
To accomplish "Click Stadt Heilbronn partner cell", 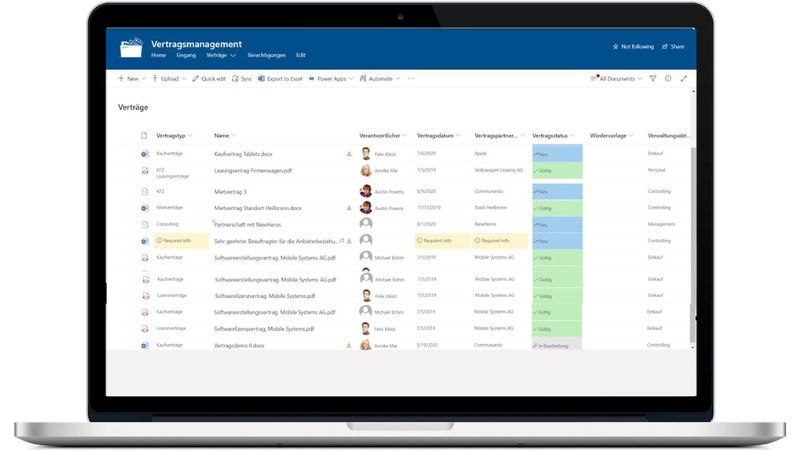I will click(x=490, y=207).
